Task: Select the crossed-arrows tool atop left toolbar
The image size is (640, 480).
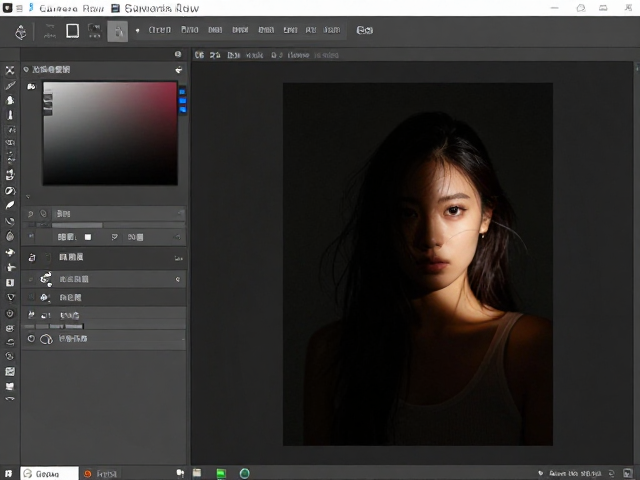Action: (10, 70)
